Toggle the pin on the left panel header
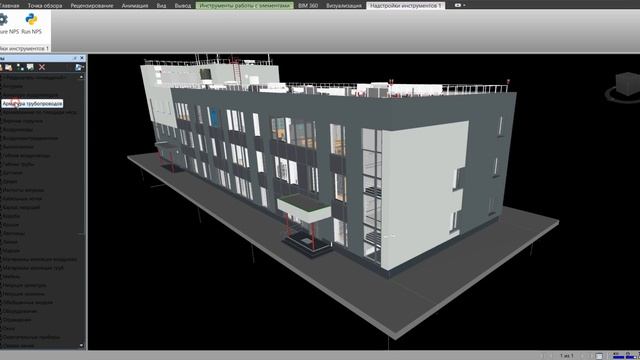 pos(75,58)
